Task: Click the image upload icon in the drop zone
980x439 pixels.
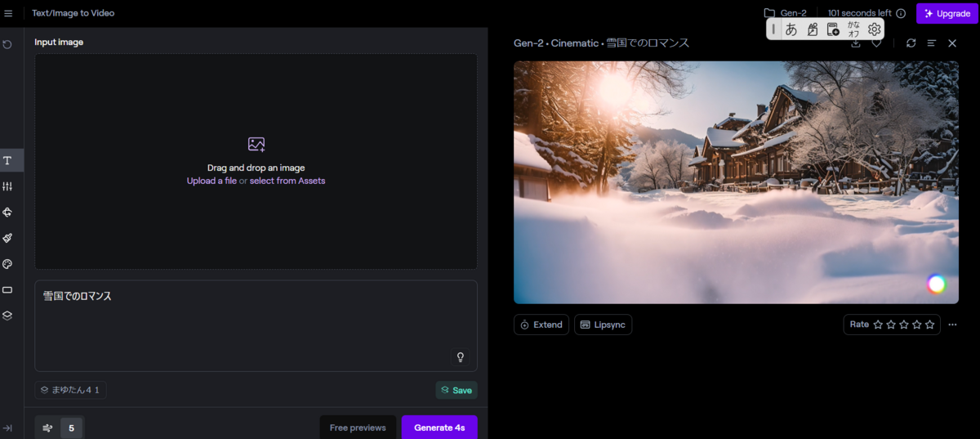Action: 256,144
